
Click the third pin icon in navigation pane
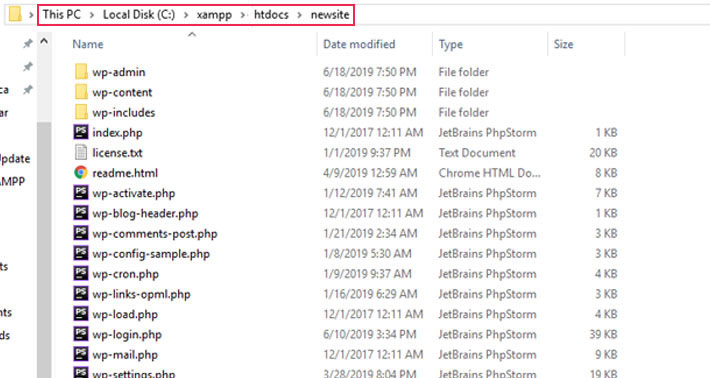(x=28, y=90)
